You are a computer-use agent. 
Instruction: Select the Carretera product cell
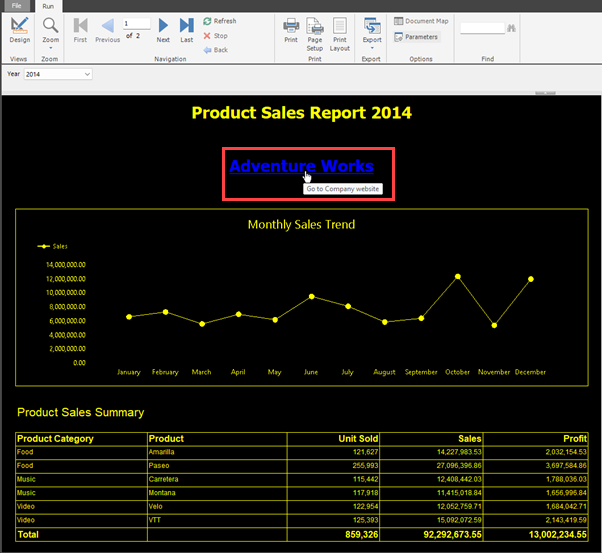pyautogui.click(x=217, y=479)
